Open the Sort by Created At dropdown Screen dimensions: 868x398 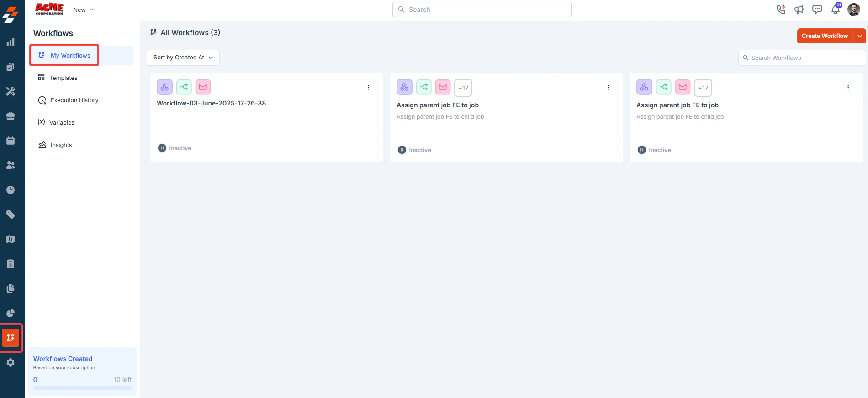click(x=183, y=58)
